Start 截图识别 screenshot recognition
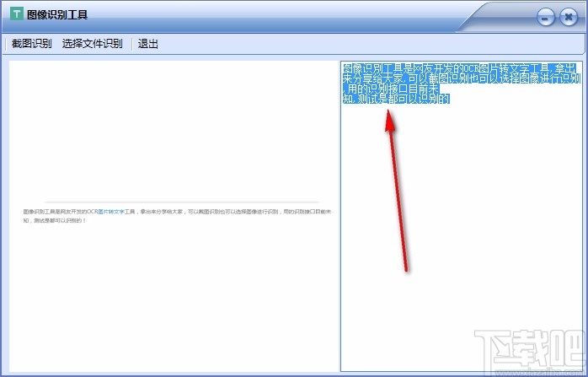Screen dimensions: 588x377 point(31,44)
